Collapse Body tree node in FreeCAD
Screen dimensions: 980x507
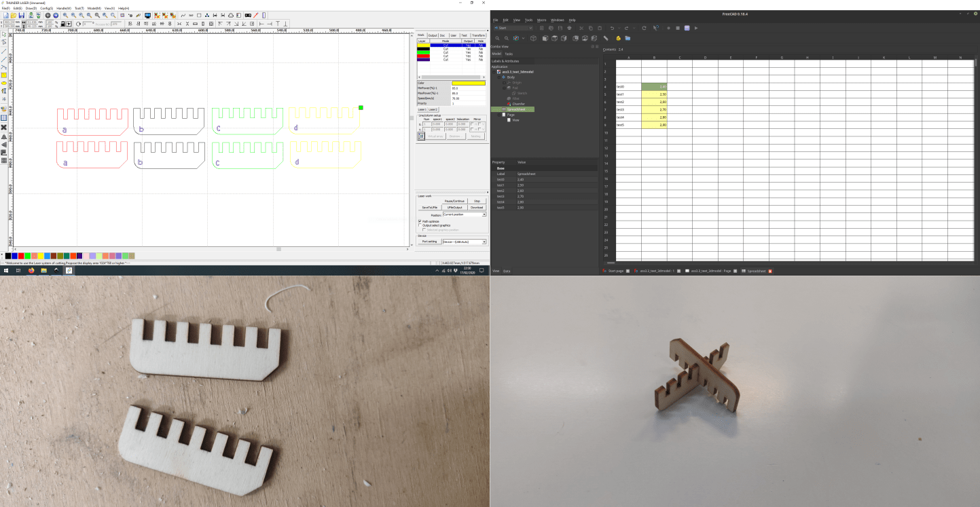tap(499, 77)
